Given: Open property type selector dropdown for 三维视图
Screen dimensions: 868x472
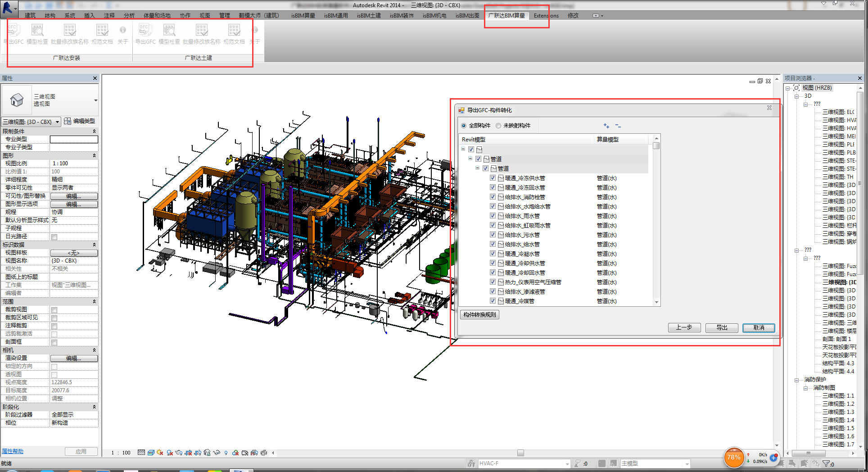Looking at the screenshot, I should coord(95,100).
